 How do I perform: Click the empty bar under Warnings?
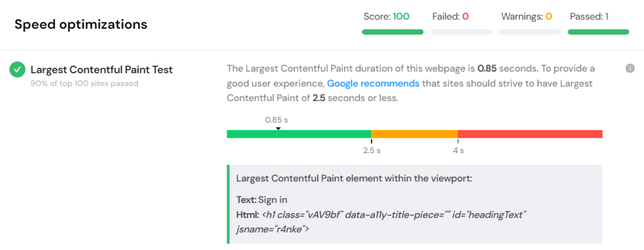point(530,32)
